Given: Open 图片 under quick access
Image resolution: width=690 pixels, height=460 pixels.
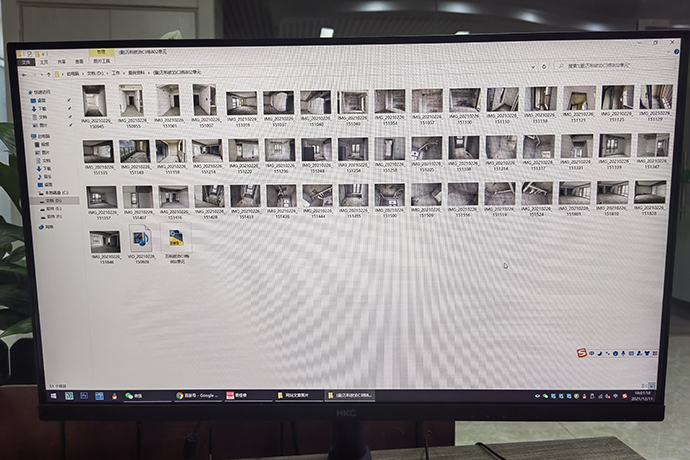Looking at the screenshot, I should tap(40, 125).
